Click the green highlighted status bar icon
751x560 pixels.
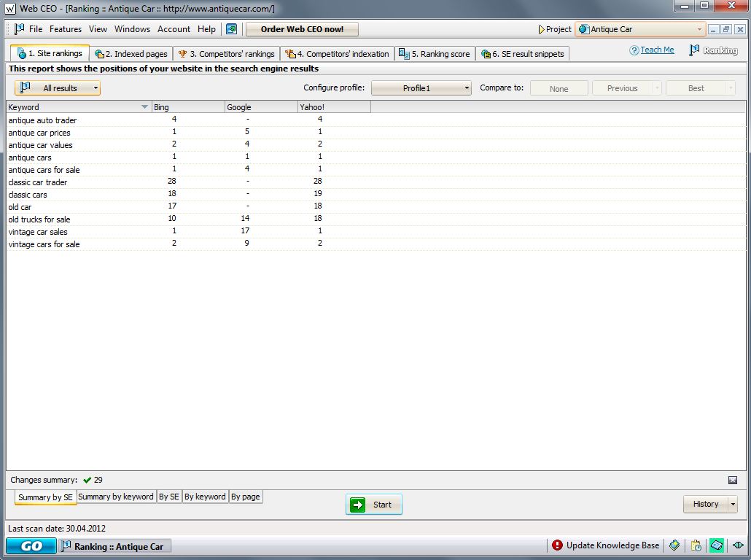tap(717, 545)
